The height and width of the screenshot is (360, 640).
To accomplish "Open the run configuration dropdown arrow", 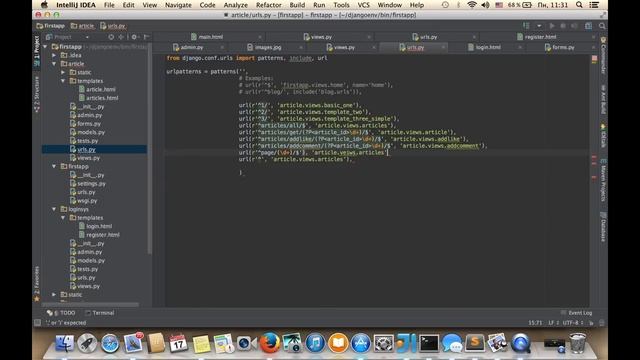I will (539, 26).
